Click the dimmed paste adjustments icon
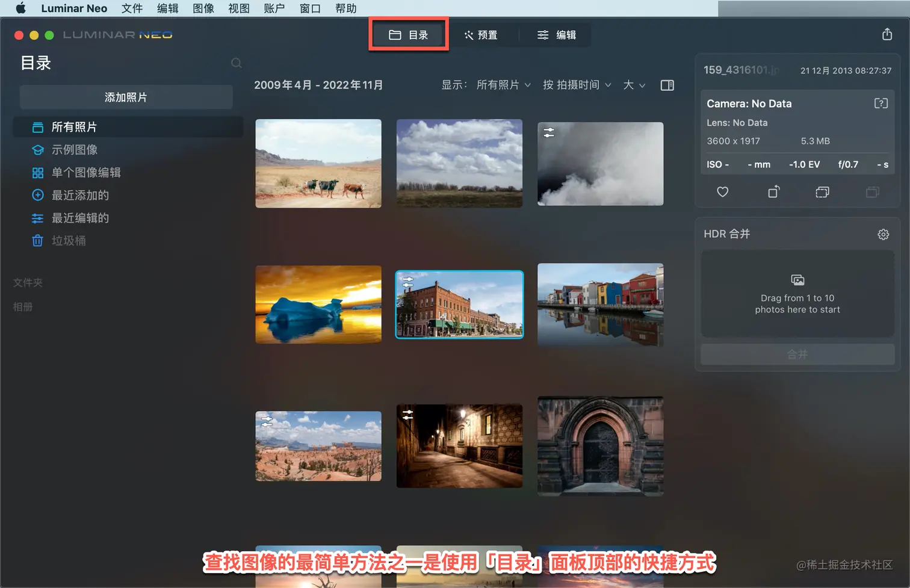910x588 pixels. (873, 192)
